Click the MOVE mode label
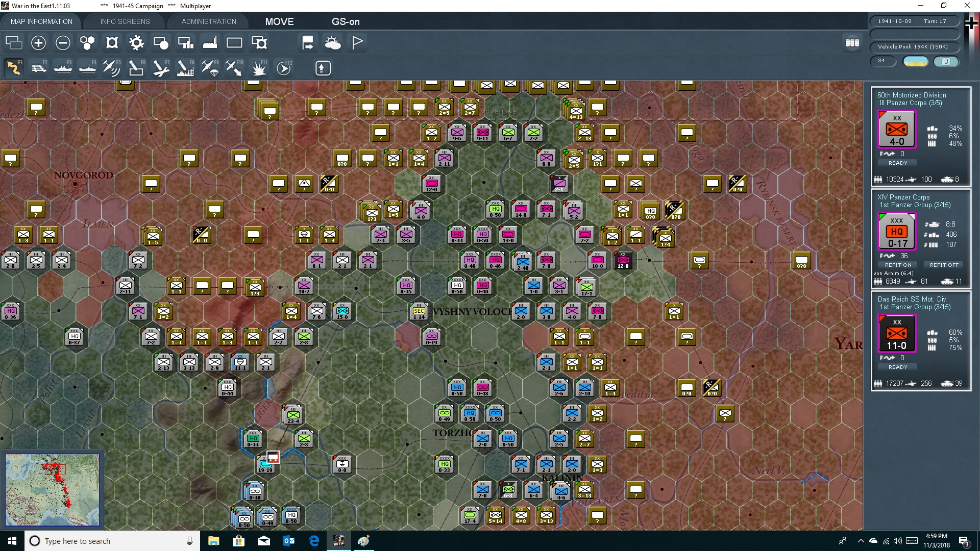This screenshot has width=980, height=551. pos(279,21)
